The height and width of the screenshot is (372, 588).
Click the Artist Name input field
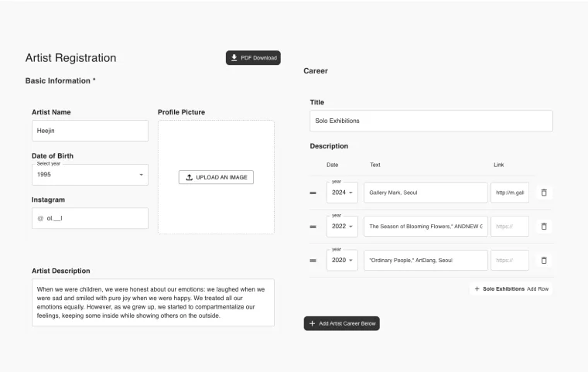pyautogui.click(x=90, y=131)
